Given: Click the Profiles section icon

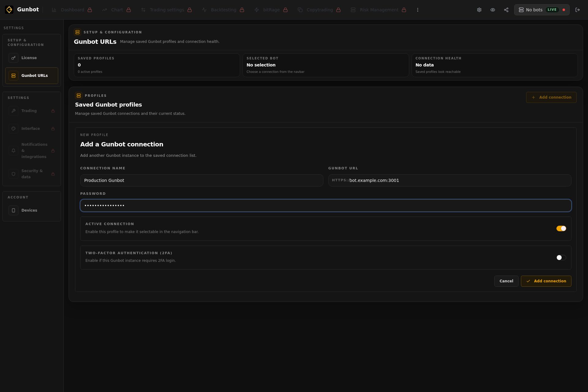Looking at the screenshot, I should pos(79,96).
